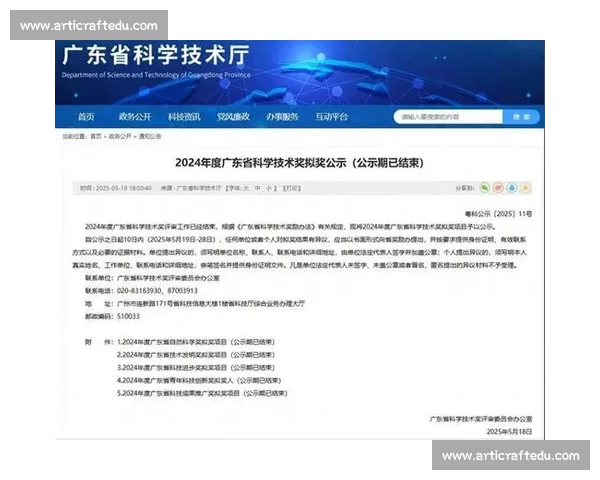Click the timestamp 2025-05-18 18:50:40

[x=124, y=188]
